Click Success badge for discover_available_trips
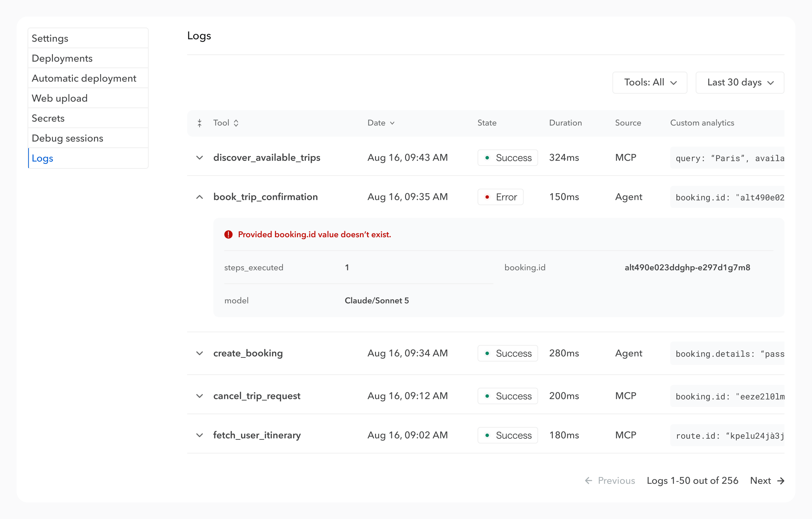 [508, 158]
